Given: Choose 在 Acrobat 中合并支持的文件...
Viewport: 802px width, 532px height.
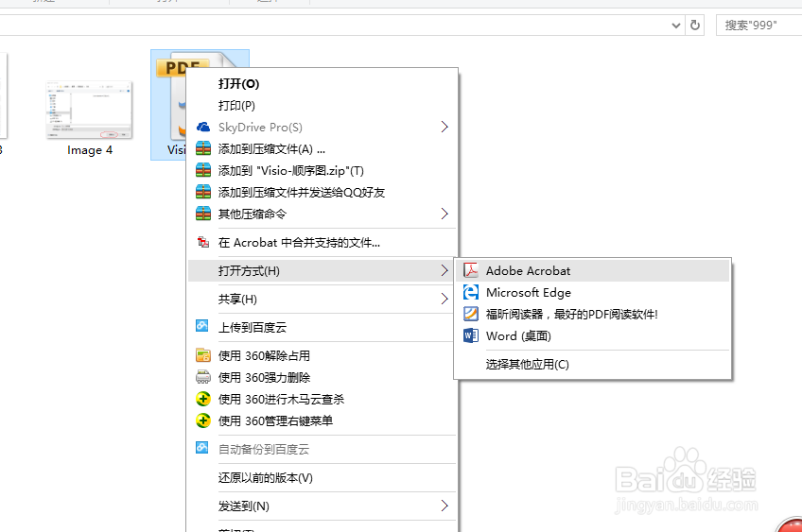Looking at the screenshot, I should [323, 243].
